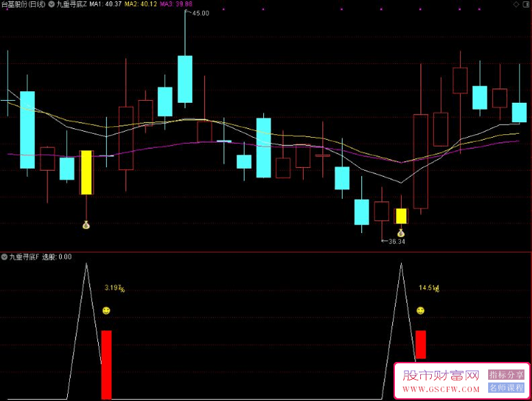Click the MA1: 40.37 readout
Image resolution: width=532 pixels, height=401 pixels.
[x=106, y=4]
